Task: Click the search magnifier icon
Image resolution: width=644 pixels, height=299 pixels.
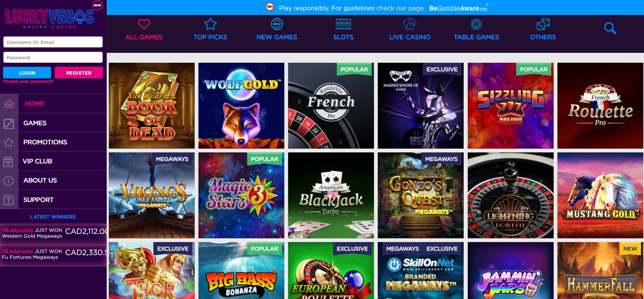Action: click(x=610, y=28)
